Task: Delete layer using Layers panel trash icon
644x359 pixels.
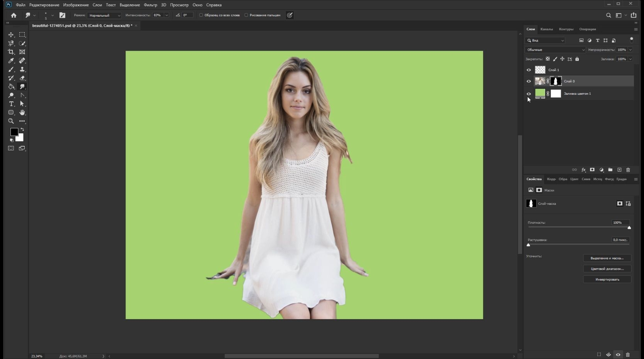Action: [x=628, y=170]
